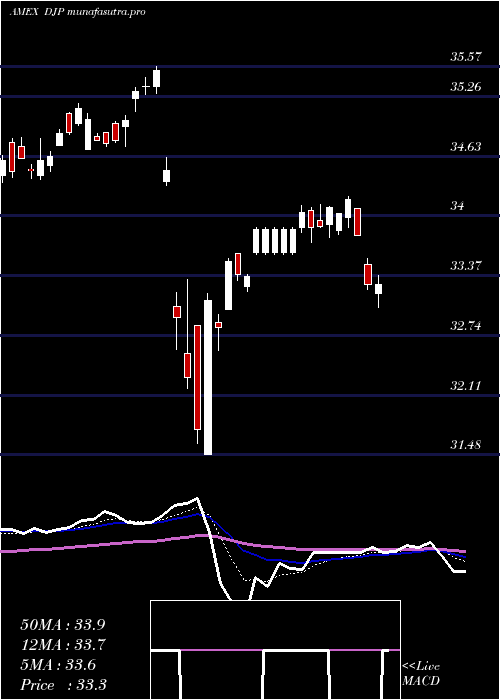
Task: Click the highest candle near 35.57
Action: [156, 79]
